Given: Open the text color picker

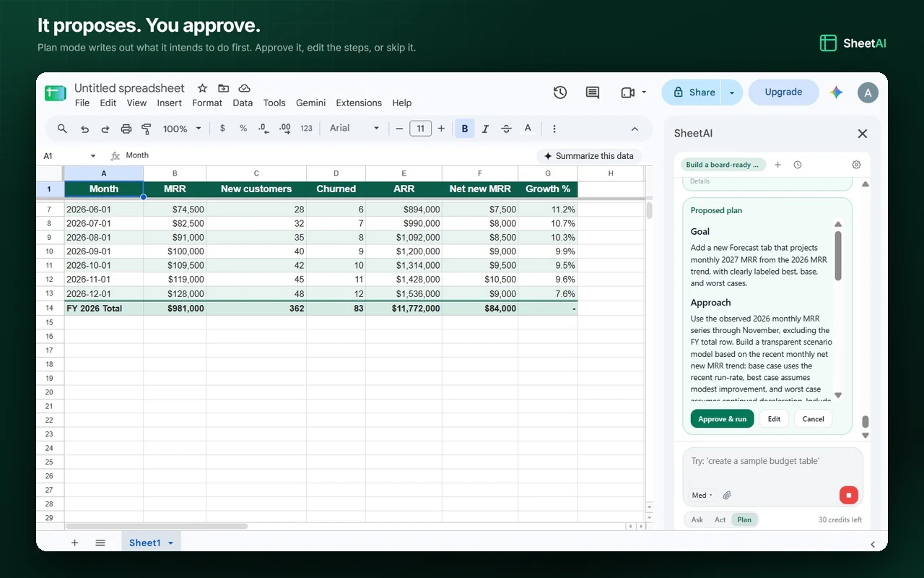Looking at the screenshot, I should 528,129.
